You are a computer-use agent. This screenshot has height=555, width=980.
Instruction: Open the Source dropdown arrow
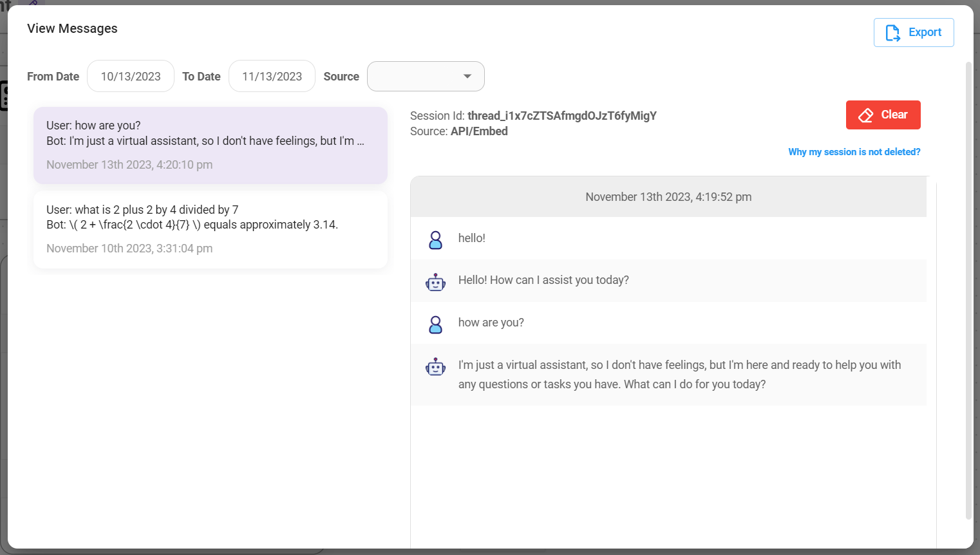coord(467,77)
